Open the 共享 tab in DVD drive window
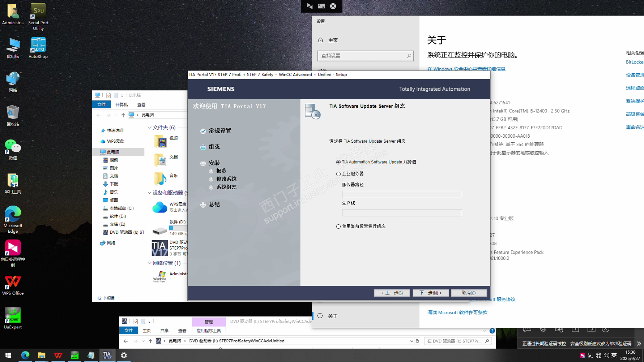The width and height of the screenshot is (644, 362). coord(165,331)
